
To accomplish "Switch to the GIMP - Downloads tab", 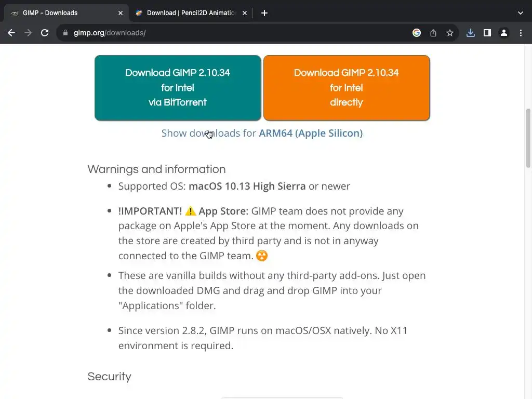I will click(66, 13).
